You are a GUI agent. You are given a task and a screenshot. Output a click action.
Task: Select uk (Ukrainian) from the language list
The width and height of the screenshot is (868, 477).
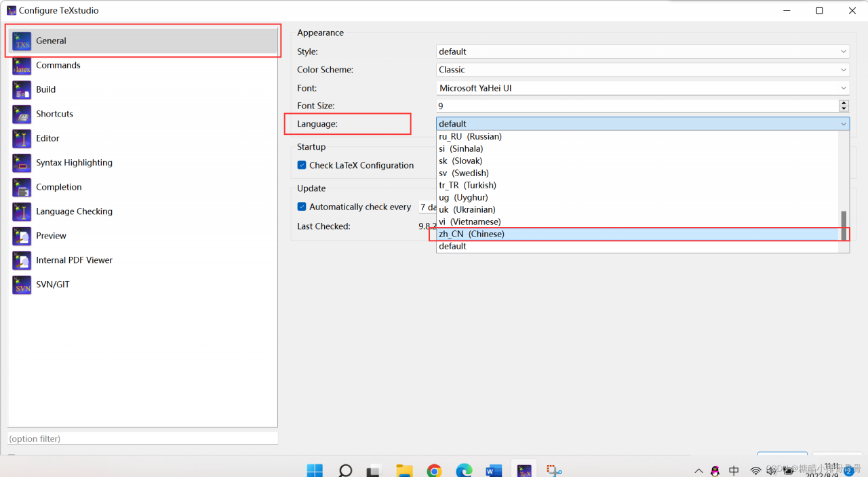(637, 209)
